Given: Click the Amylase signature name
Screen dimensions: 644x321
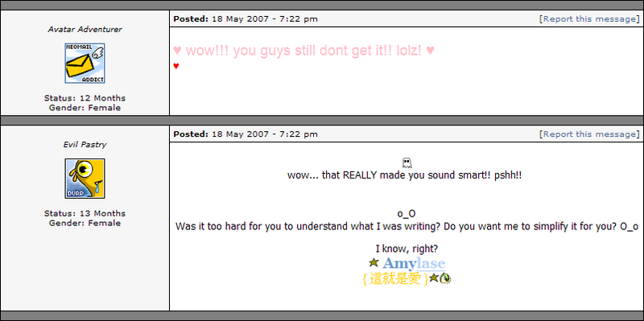Looking at the screenshot, I should [x=414, y=263].
